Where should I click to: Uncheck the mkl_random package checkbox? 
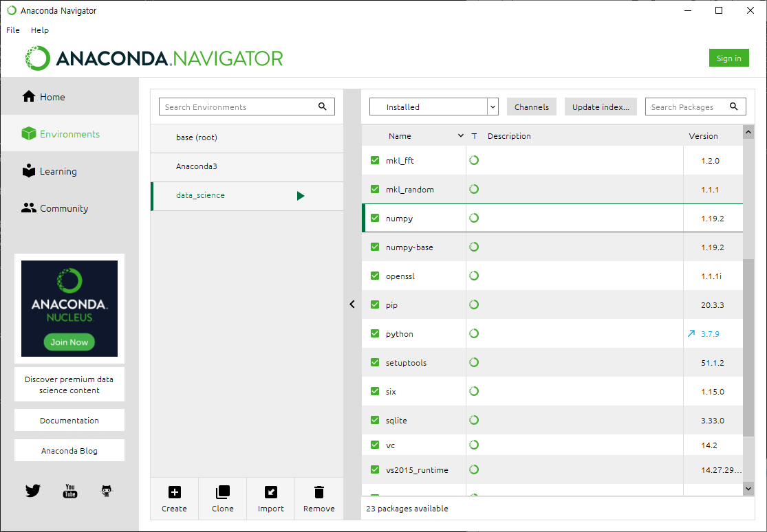coord(375,189)
